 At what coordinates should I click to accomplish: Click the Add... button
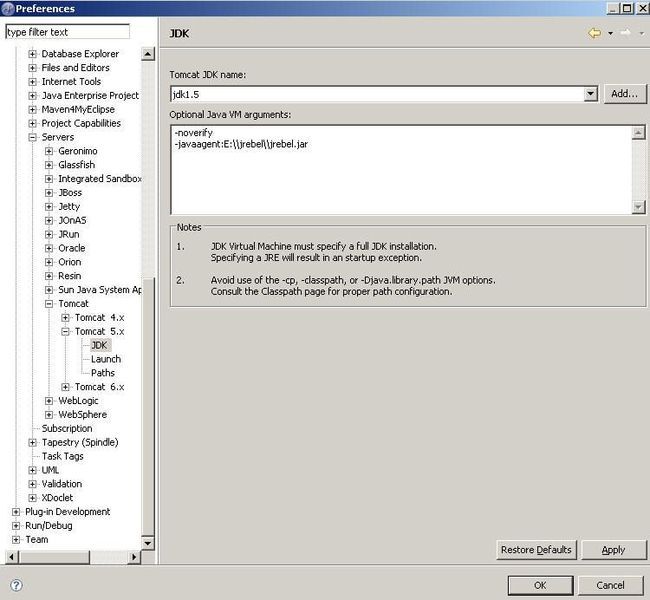625,94
